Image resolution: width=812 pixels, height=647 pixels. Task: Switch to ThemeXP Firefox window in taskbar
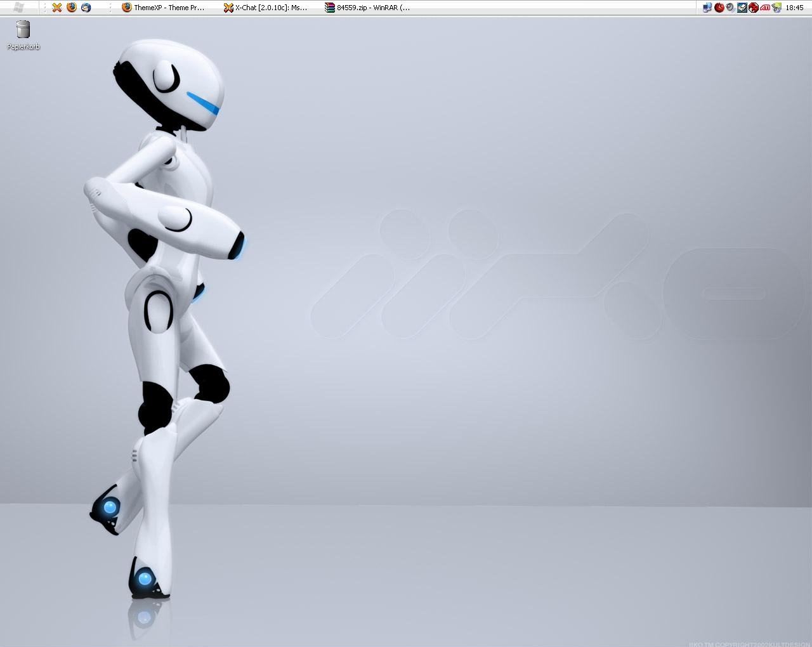tap(165, 8)
